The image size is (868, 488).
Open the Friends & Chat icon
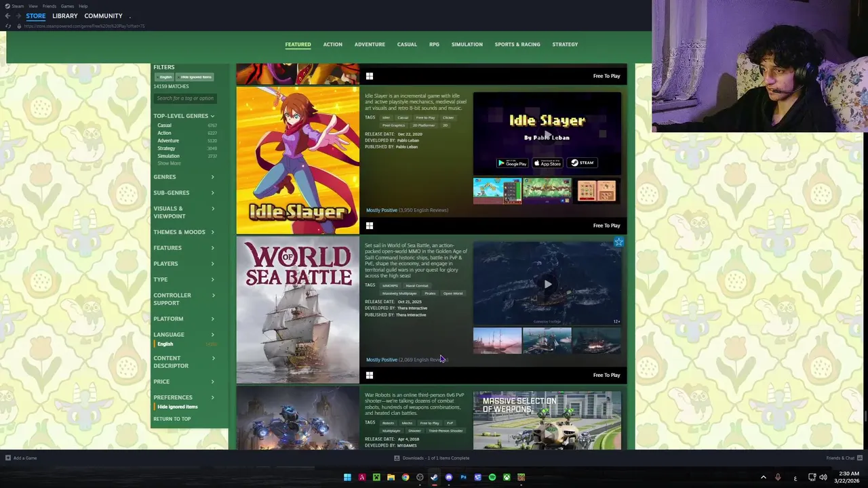coord(860,458)
